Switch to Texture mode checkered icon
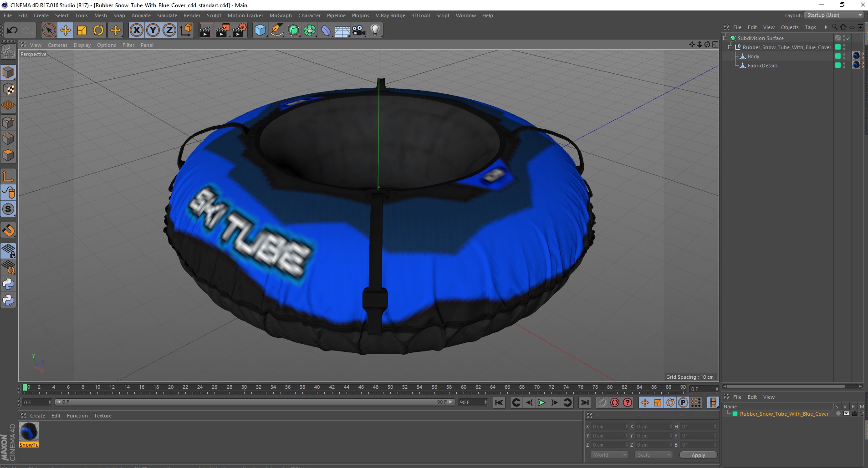 (8, 89)
